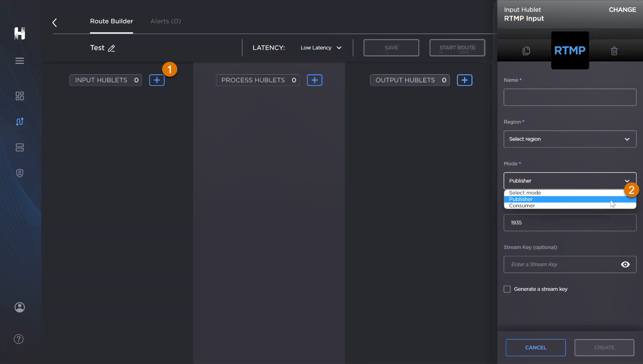643x364 pixels.
Task: Click the Hub logo at top left
Action: tap(19, 33)
